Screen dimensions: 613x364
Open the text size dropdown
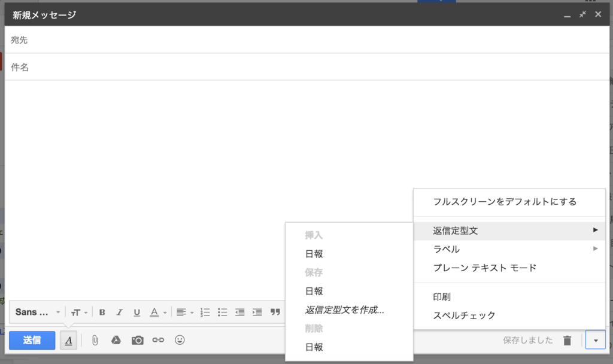click(78, 312)
